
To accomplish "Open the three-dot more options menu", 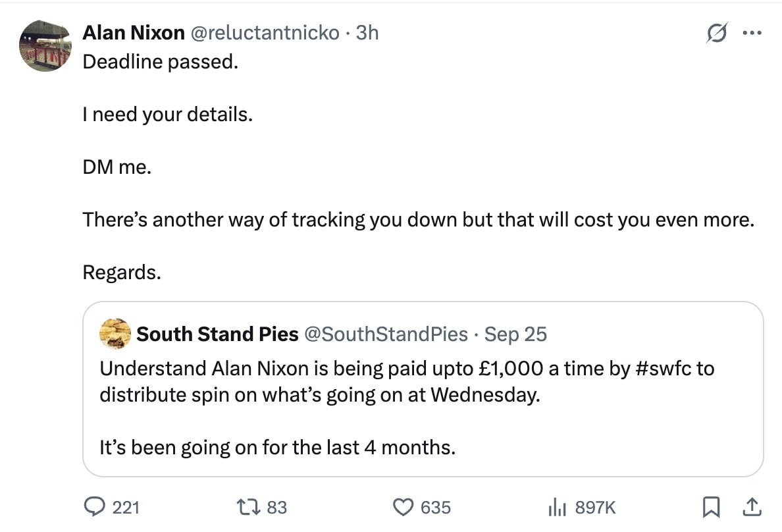I will [750, 33].
